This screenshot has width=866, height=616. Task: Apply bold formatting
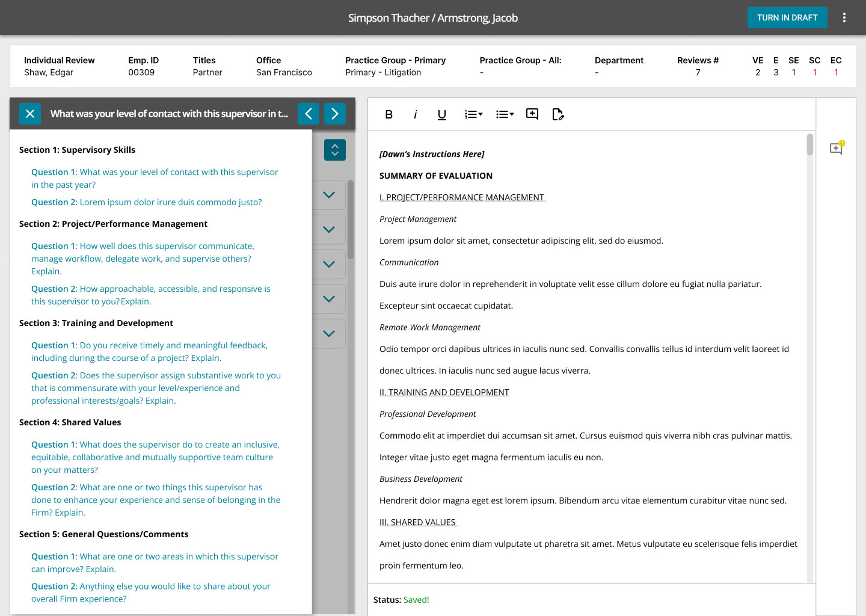389,114
